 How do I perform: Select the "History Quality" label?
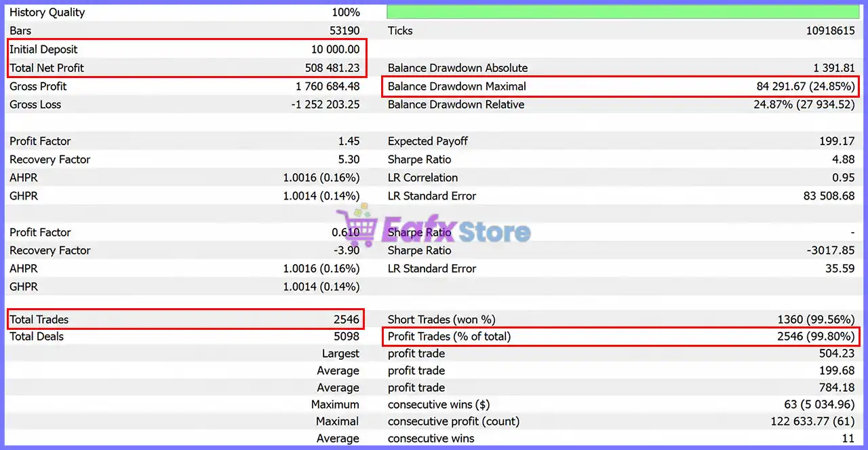click(x=47, y=12)
